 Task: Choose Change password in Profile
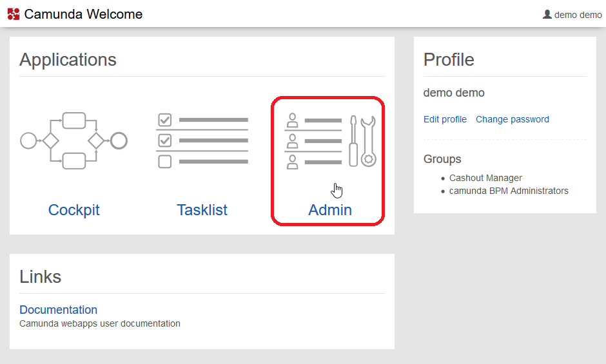click(512, 119)
